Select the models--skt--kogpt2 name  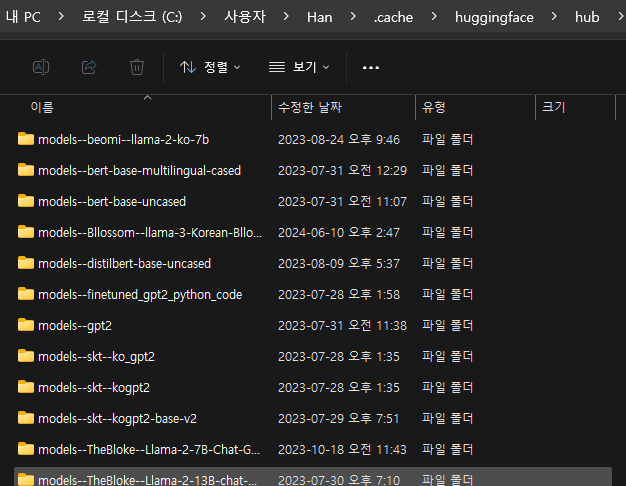pos(94,388)
